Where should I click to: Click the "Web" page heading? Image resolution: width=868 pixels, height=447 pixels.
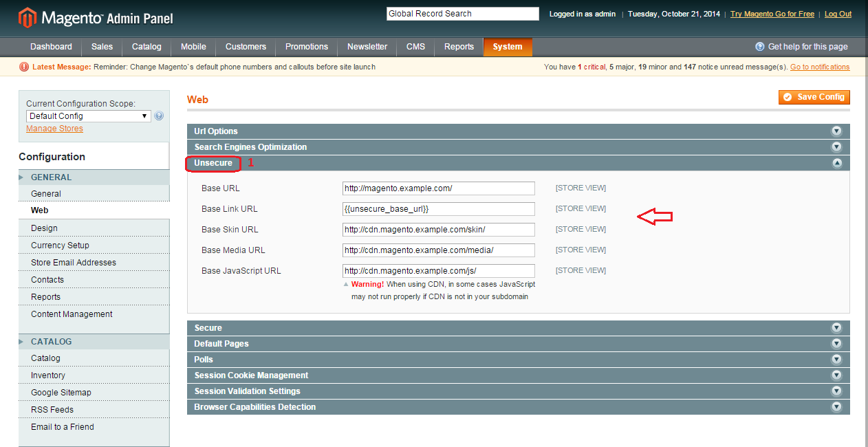pos(197,100)
